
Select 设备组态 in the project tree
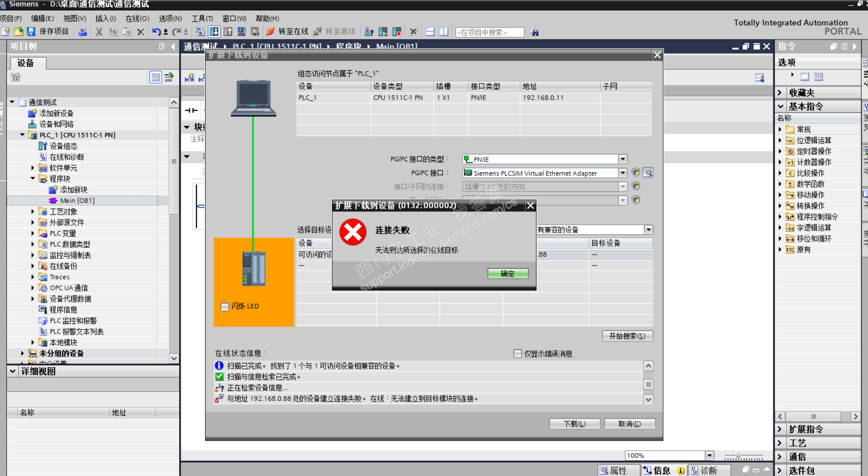click(x=63, y=146)
